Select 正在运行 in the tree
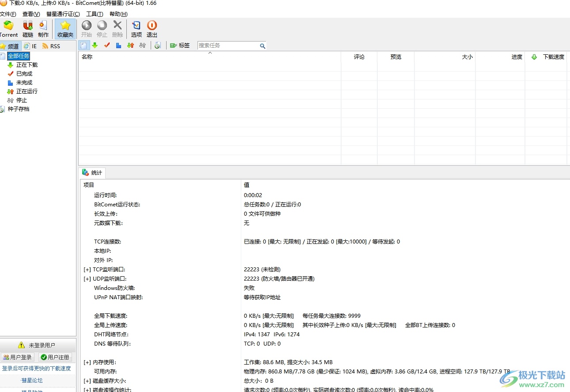 click(27, 91)
